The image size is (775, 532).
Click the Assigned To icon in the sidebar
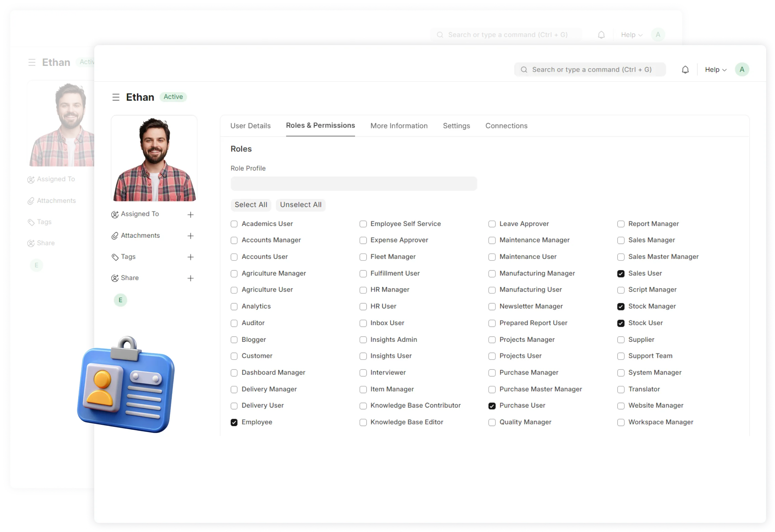115,214
